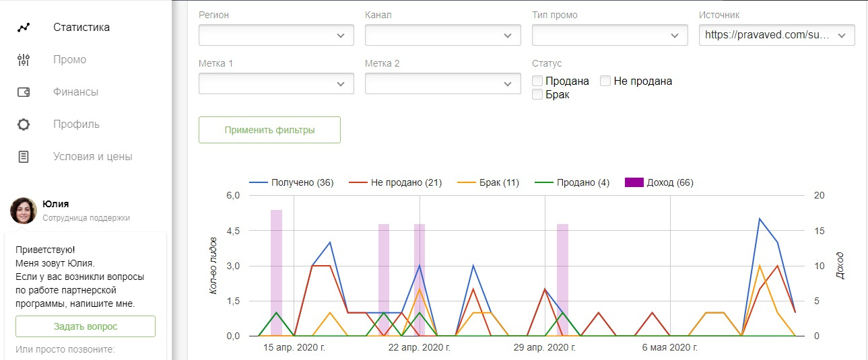Screen dimensions: 868x360
Task: Expand the Канал dropdown
Action: [442, 35]
